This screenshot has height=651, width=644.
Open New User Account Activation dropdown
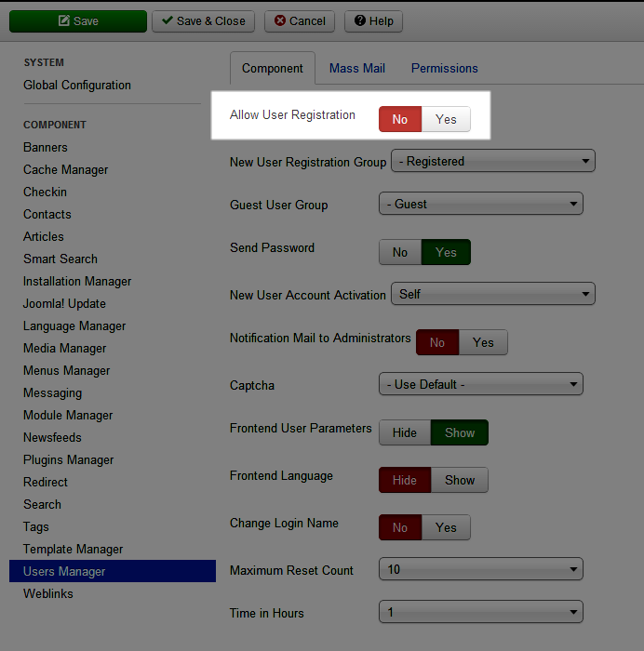coord(492,294)
